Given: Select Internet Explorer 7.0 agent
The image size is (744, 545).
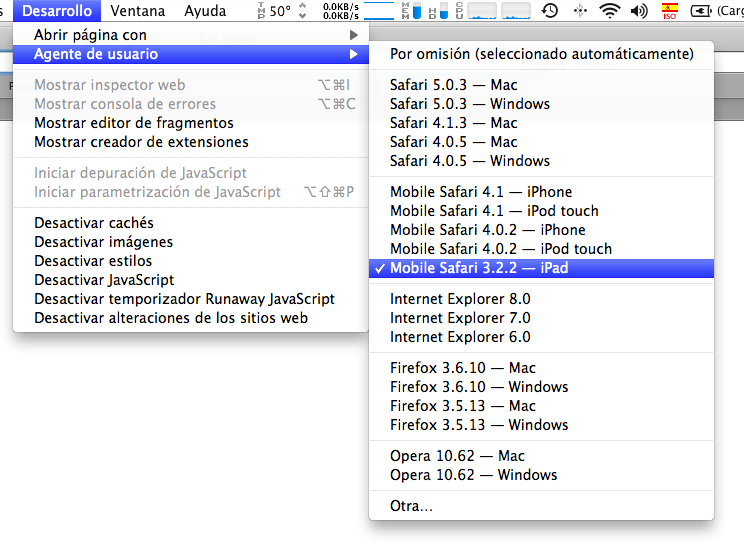Looking at the screenshot, I should (x=541, y=318).
